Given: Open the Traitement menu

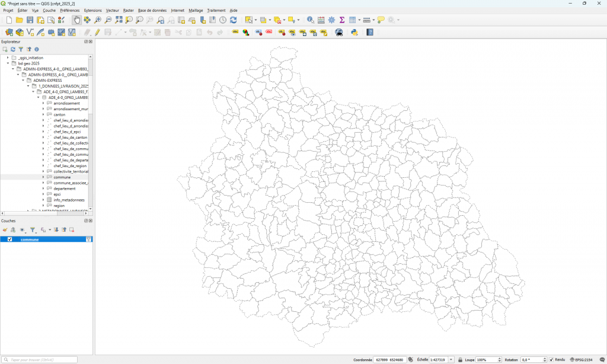Looking at the screenshot, I should (x=216, y=11).
